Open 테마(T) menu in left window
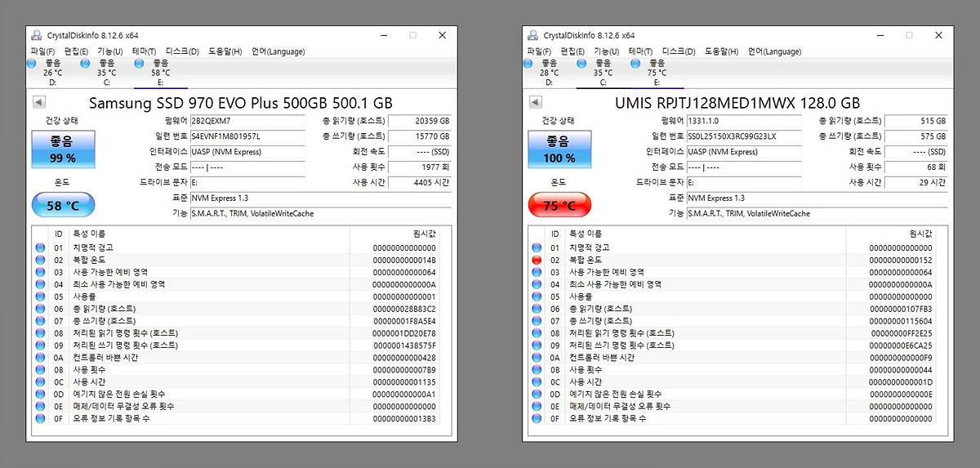This screenshot has width=980, height=468. tap(142, 51)
